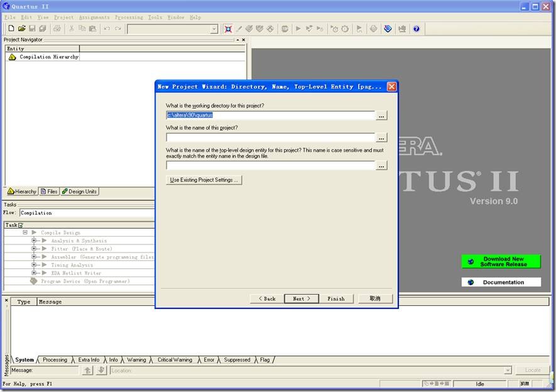Collapse the Compile Design task tree
556x392 pixels.
[x=25, y=232]
